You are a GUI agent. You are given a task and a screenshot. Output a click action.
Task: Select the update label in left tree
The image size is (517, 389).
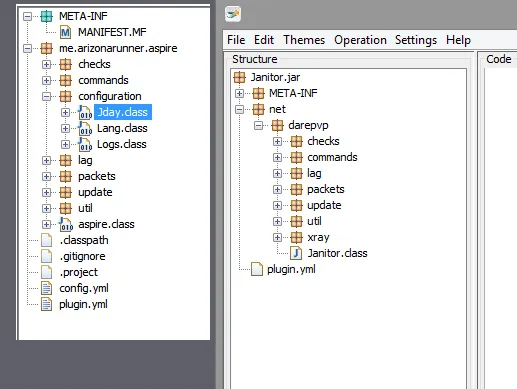tap(95, 192)
